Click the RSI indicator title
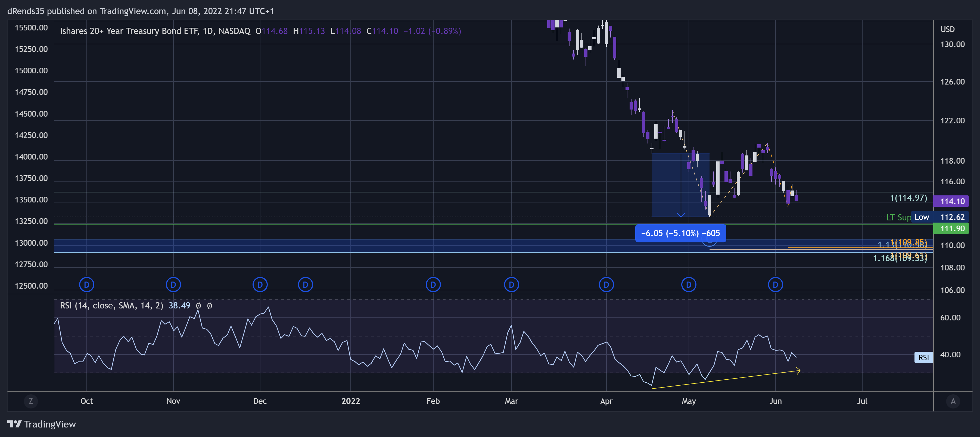Screen dimensions: 980x437 (x=111, y=305)
